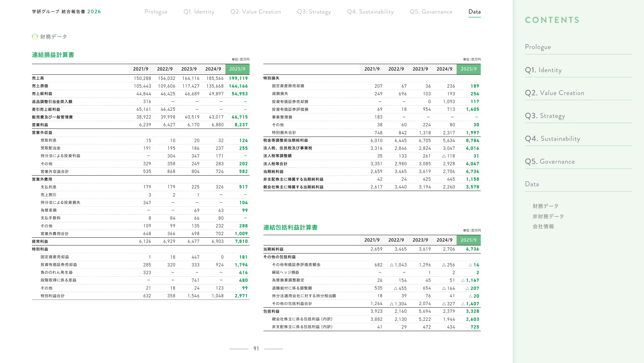Click the 固定資産除売却損 row label
Viewport: 644px width, 363px height.
[288, 86]
